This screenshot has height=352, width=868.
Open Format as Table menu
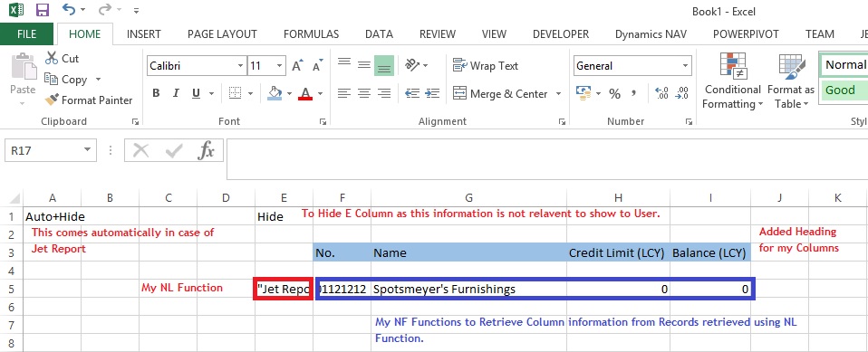coord(791,81)
